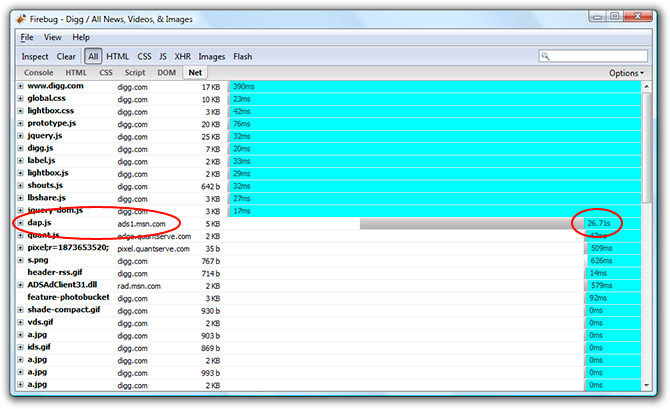This screenshot has height=409, width=670.
Task: Click the 17 KB size value
Action: 211,87
